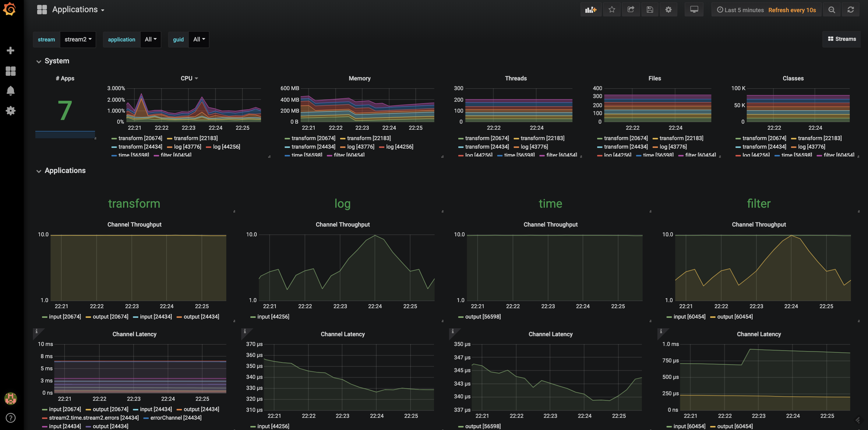The width and height of the screenshot is (868, 430).
Task: Click the Search magnifier icon in toolbar
Action: point(832,9)
